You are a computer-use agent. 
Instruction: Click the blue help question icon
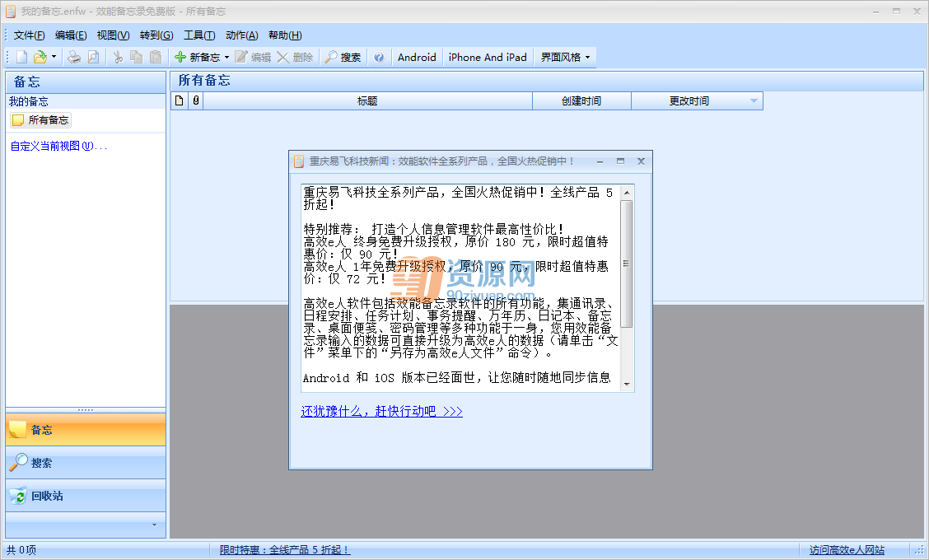click(379, 57)
